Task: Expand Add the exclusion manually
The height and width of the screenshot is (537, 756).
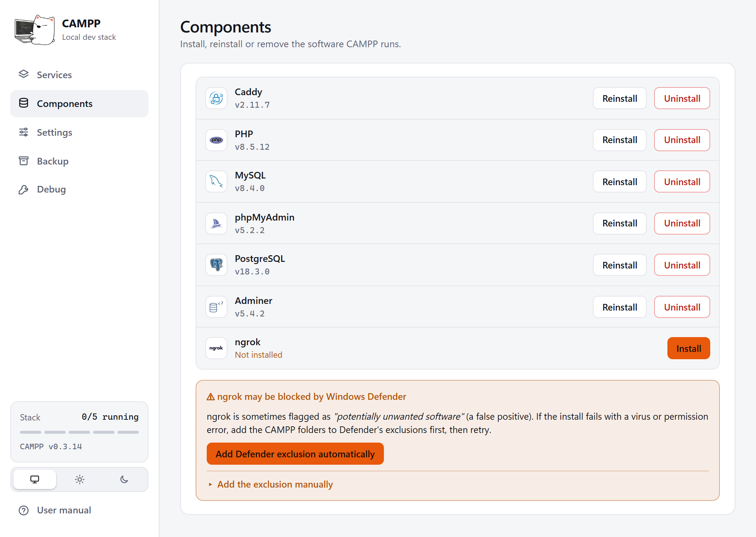Action: coord(270,484)
